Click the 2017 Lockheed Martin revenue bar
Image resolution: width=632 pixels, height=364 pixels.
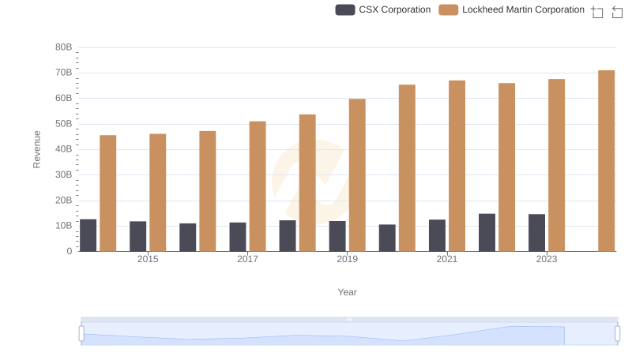click(x=258, y=186)
